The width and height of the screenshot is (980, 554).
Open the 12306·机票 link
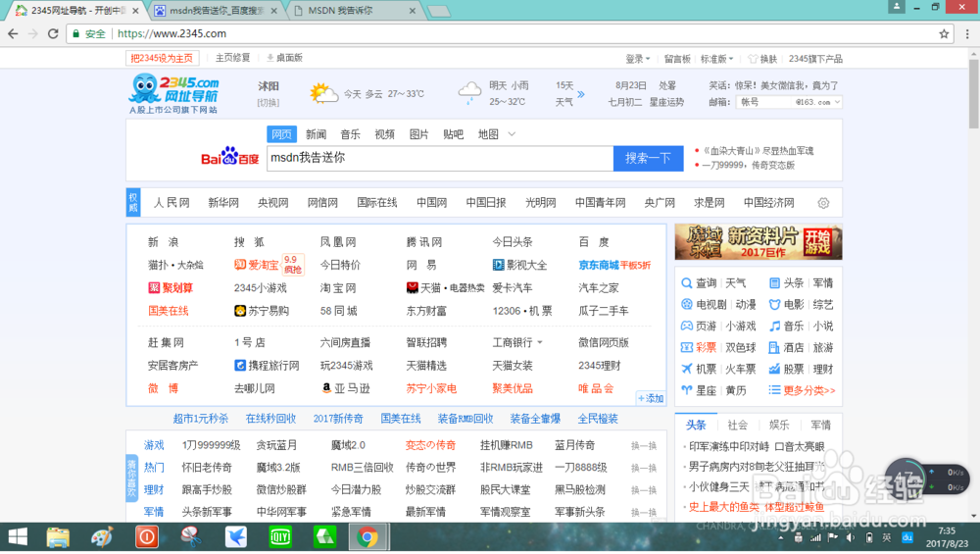[522, 311]
